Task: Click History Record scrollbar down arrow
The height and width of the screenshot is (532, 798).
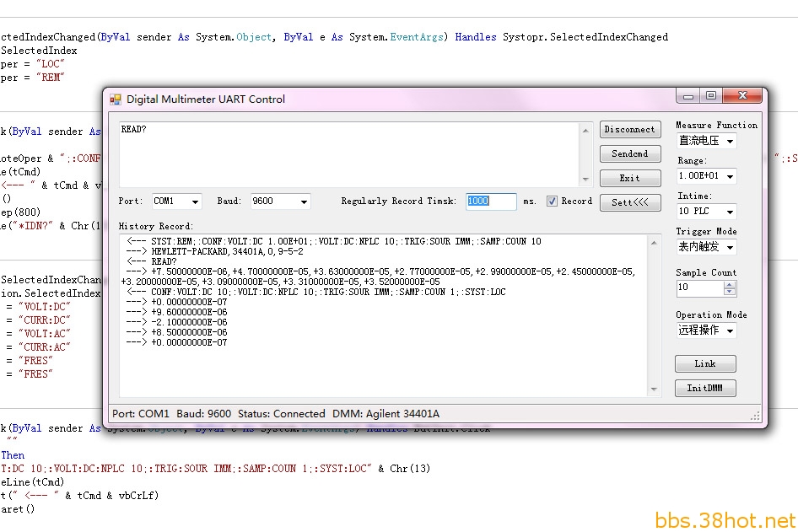Action: pyautogui.click(x=654, y=390)
